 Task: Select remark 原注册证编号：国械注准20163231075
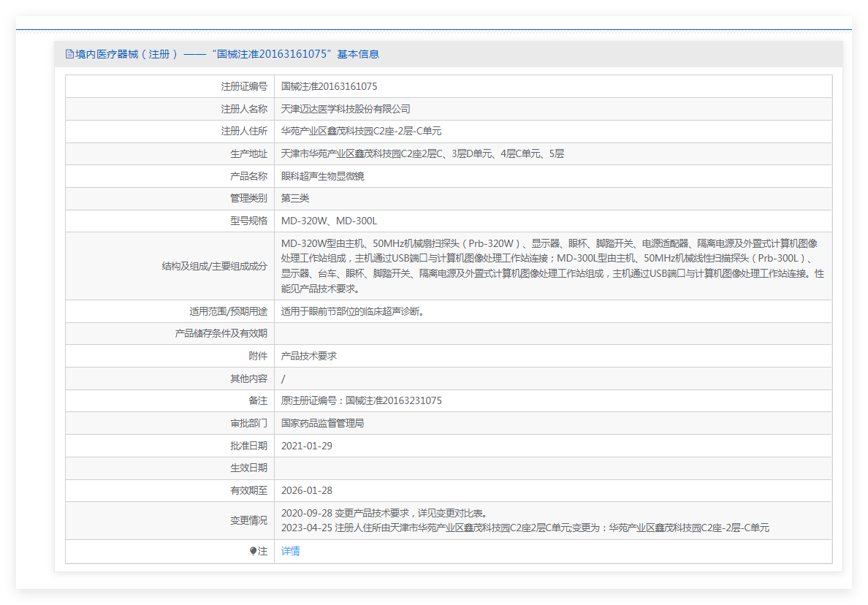point(362,400)
